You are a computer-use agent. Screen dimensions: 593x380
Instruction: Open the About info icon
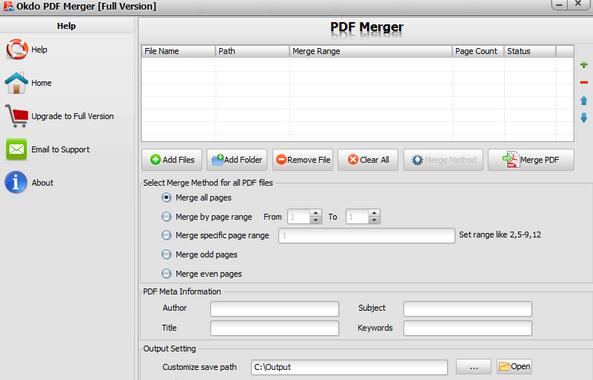point(16,182)
